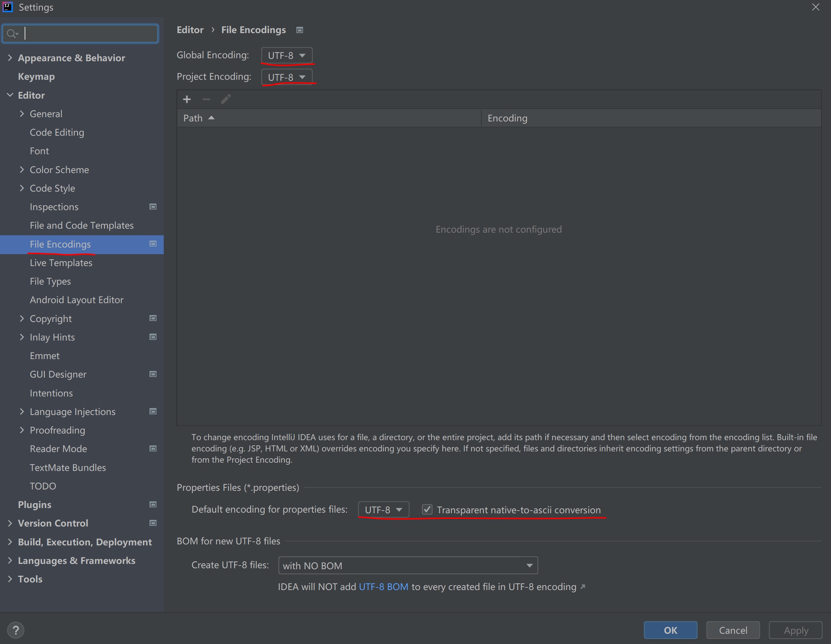Expand Appearance & Behavior section
The height and width of the screenshot is (644, 831).
tap(10, 58)
